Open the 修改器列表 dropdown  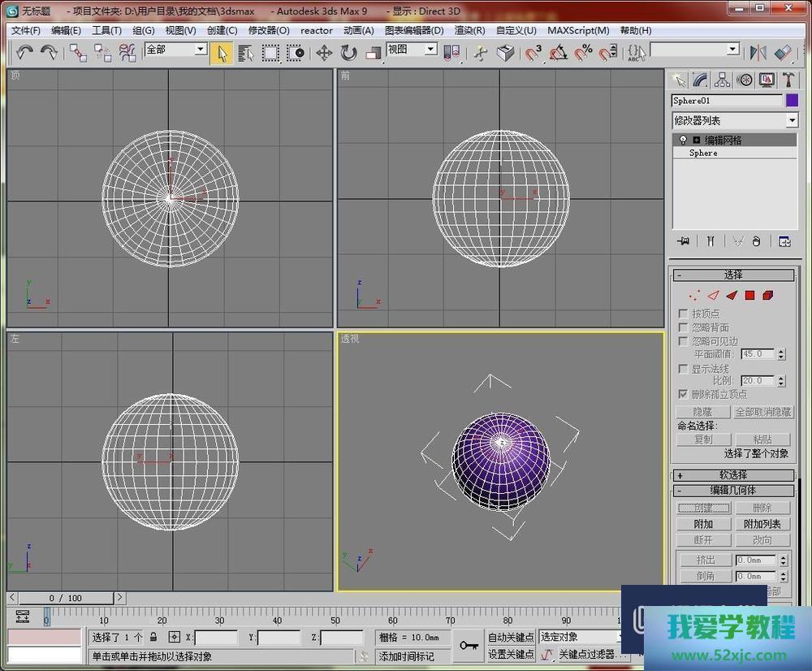coord(735,120)
